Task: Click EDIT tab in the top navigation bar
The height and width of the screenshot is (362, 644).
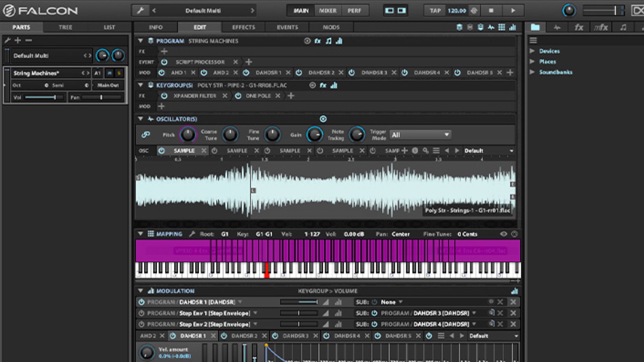Action: click(200, 27)
